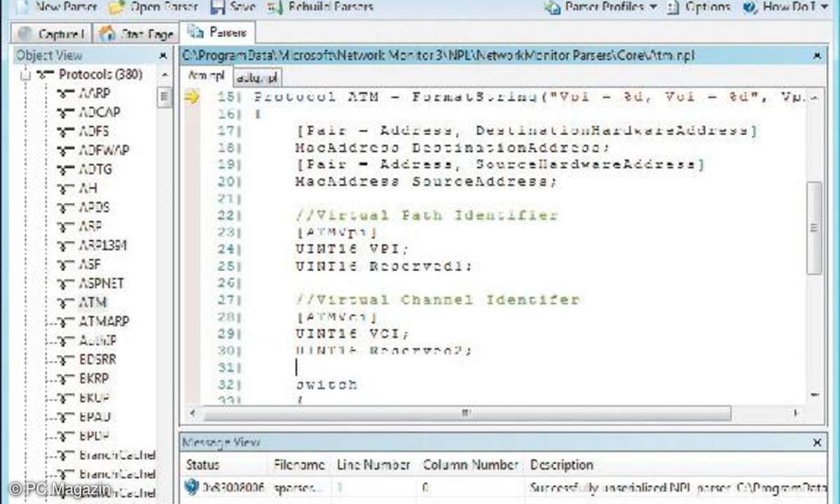Click the New Parser toolbar button
Viewport: 840px width, 504px height.
click(x=58, y=6)
